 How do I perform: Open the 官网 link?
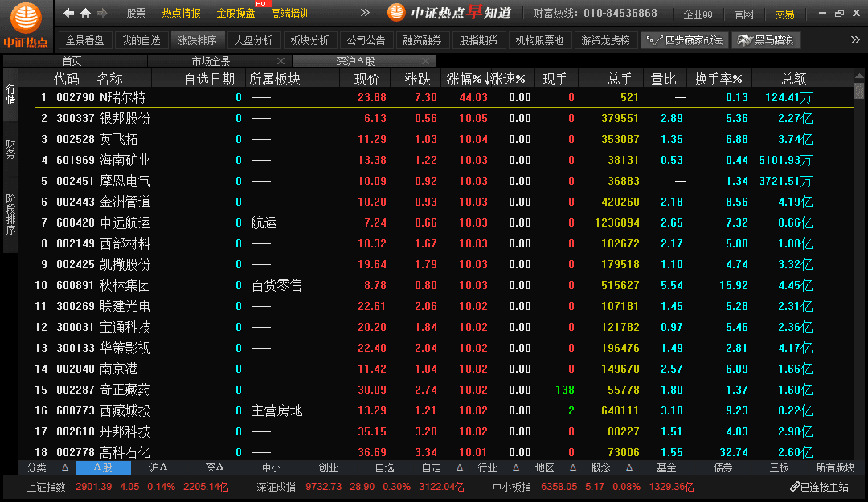coord(744,14)
